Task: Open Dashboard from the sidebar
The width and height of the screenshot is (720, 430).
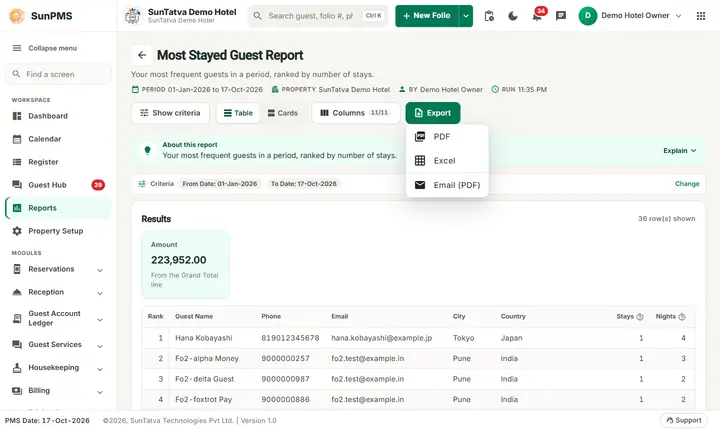Action: click(58, 116)
